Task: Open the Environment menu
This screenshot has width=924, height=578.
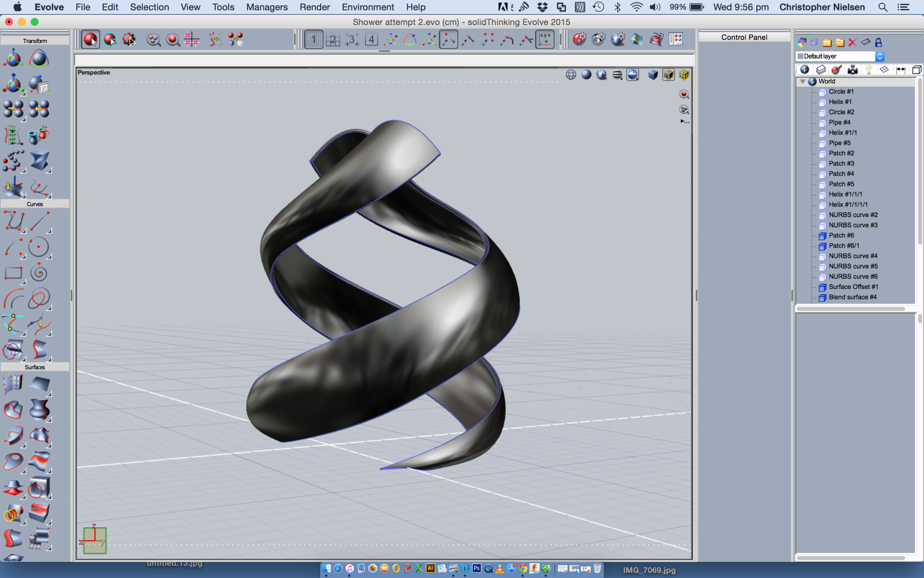Action: pyautogui.click(x=367, y=7)
